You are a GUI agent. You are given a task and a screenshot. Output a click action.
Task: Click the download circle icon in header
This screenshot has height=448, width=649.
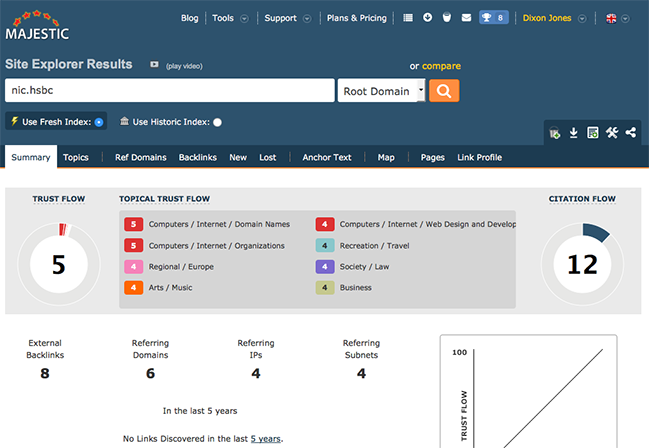[428, 17]
